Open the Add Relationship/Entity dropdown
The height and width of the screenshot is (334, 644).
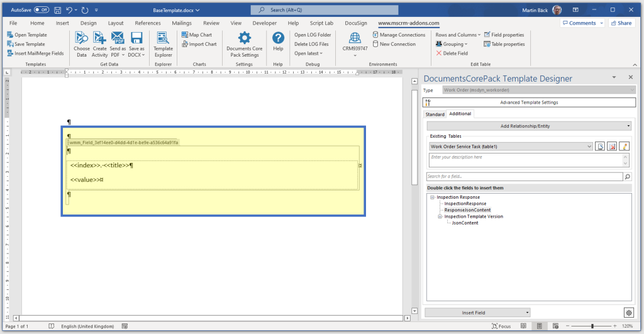point(528,126)
